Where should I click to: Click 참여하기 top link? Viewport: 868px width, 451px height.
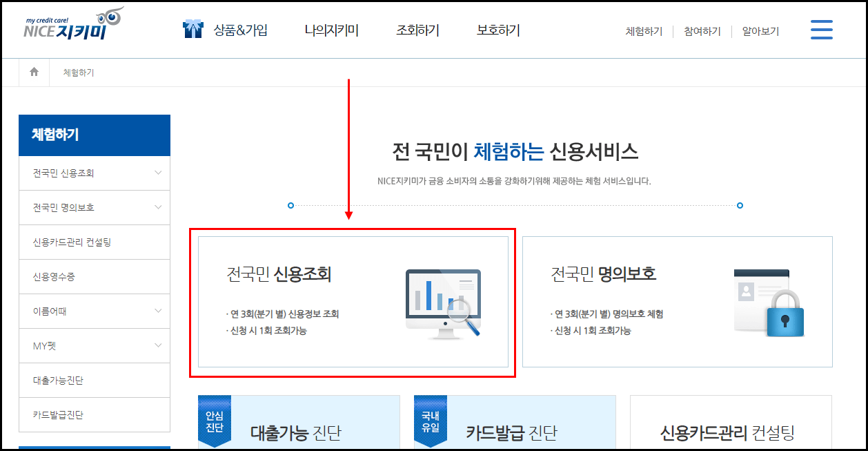(x=702, y=31)
